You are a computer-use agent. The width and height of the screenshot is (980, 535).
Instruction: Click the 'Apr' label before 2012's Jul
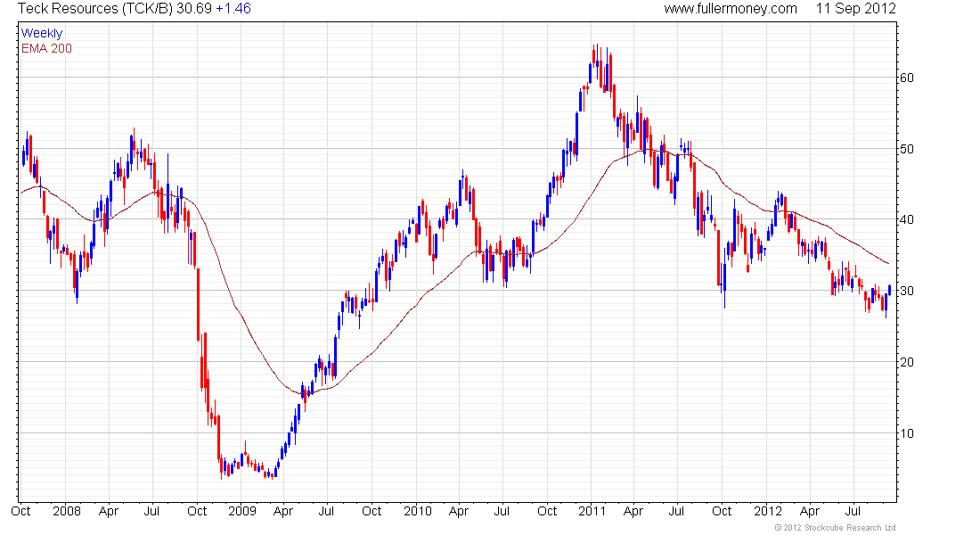coord(810,512)
